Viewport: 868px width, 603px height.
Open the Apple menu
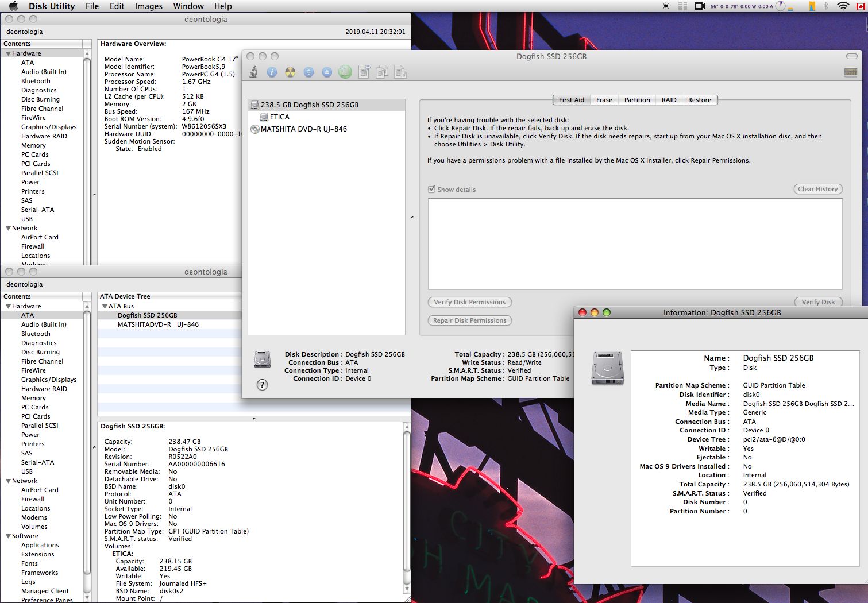coord(14,6)
